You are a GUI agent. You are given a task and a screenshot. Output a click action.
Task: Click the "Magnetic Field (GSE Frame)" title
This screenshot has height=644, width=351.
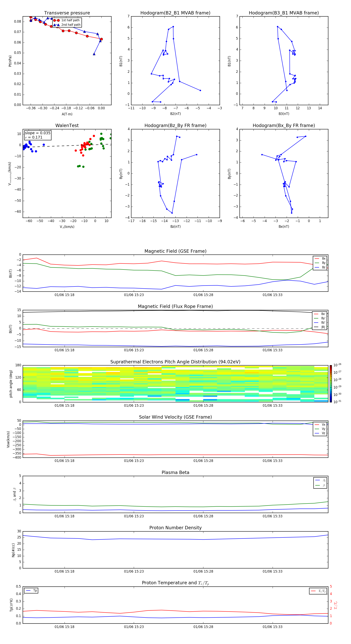point(175,251)
